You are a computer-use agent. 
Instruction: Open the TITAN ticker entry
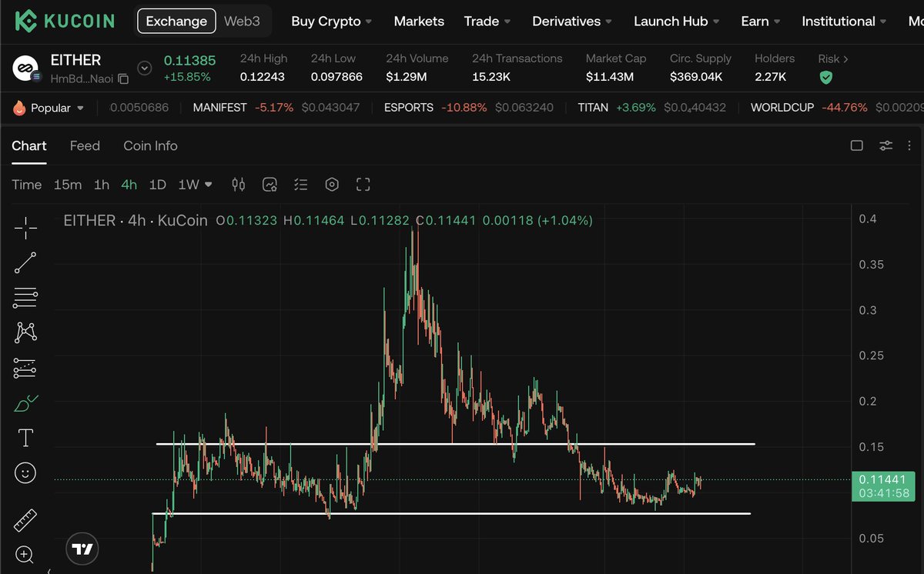(652, 108)
